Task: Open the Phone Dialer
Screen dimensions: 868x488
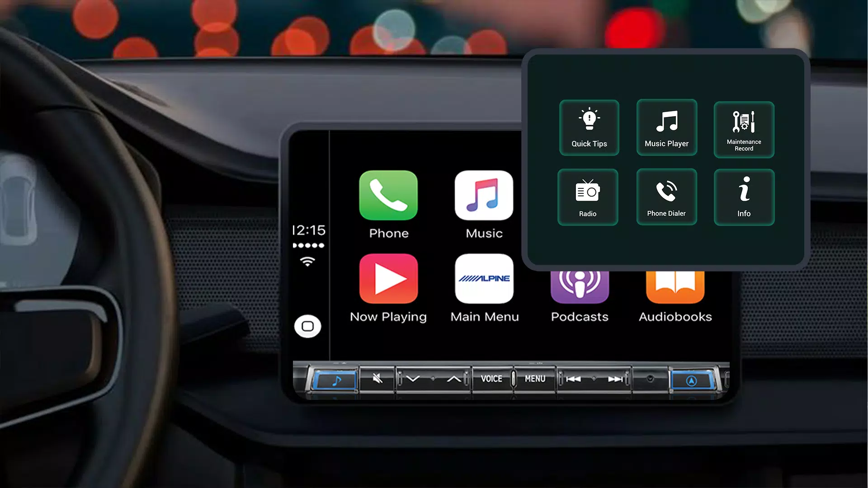Action: click(666, 197)
